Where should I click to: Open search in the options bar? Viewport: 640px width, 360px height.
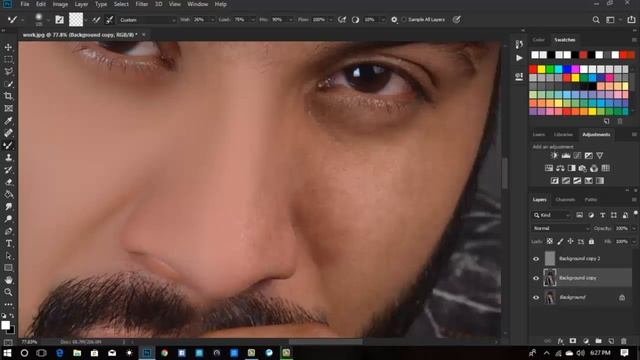(596, 20)
